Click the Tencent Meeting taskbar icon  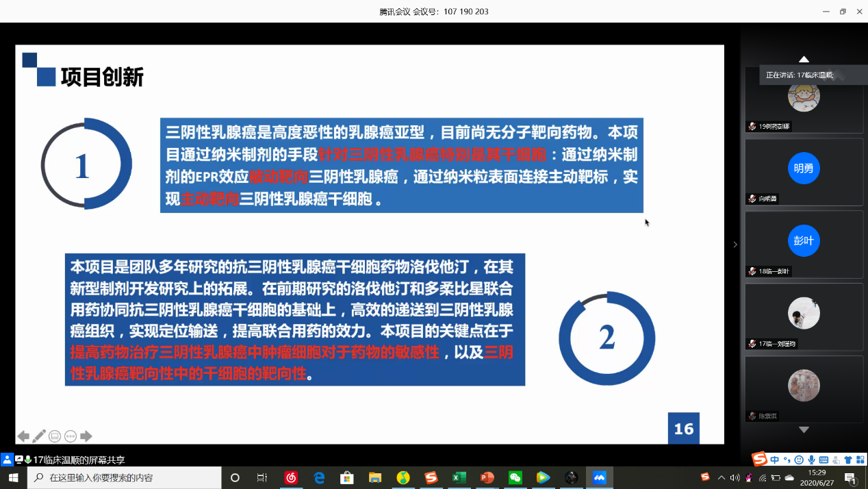click(x=600, y=477)
